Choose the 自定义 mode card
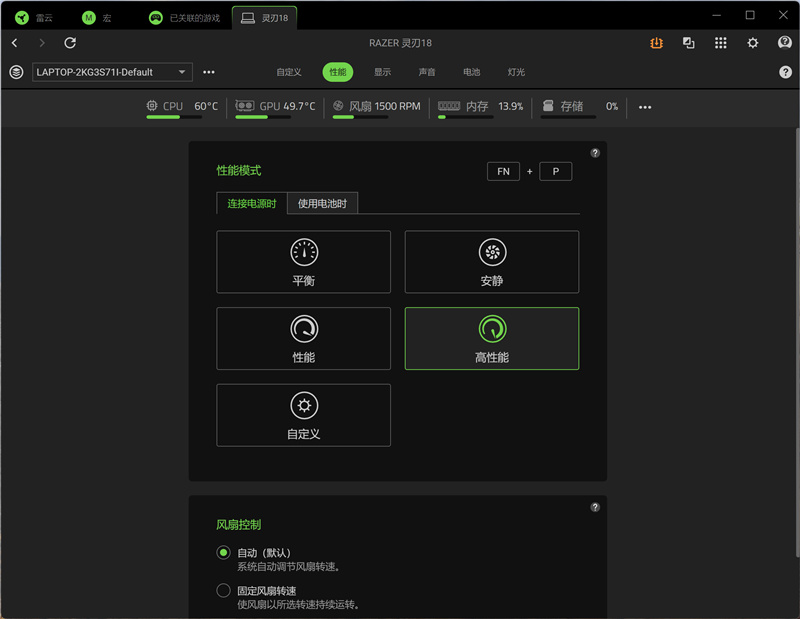The width and height of the screenshot is (800, 619). [304, 415]
